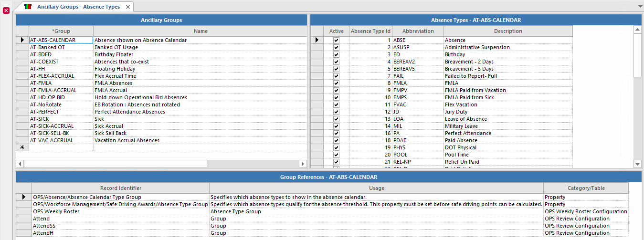Click Safe Driving Awards Absence Type Group record

click(x=121, y=204)
